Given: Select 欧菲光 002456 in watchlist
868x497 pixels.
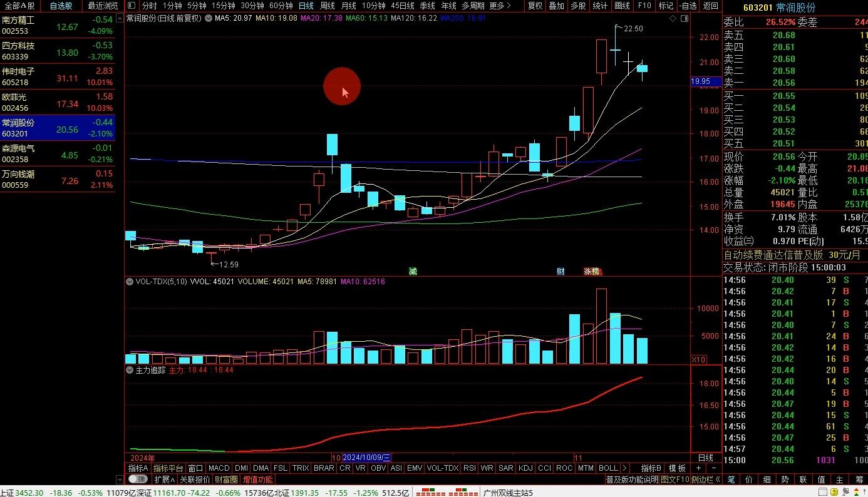Looking at the screenshot, I should pos(58,102).
